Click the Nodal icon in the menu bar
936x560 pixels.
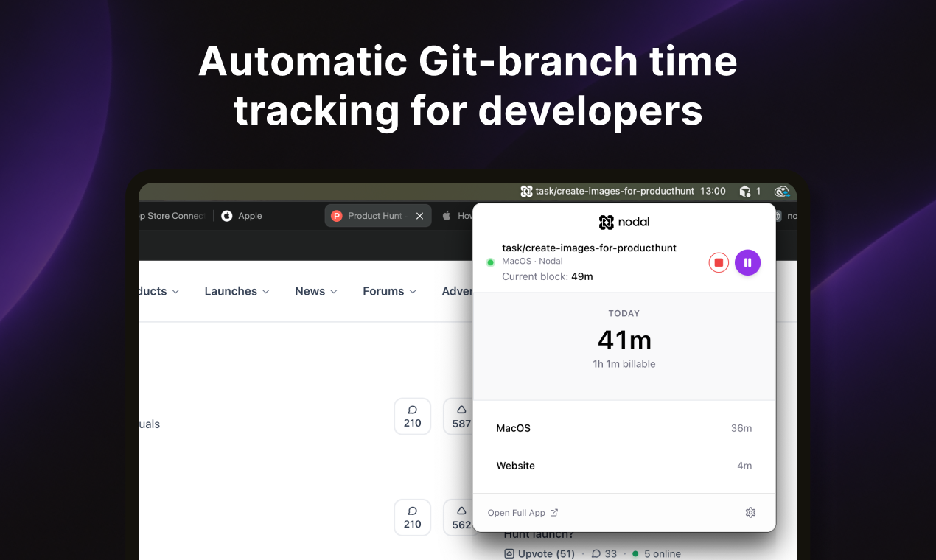click(x=526, y=191)
